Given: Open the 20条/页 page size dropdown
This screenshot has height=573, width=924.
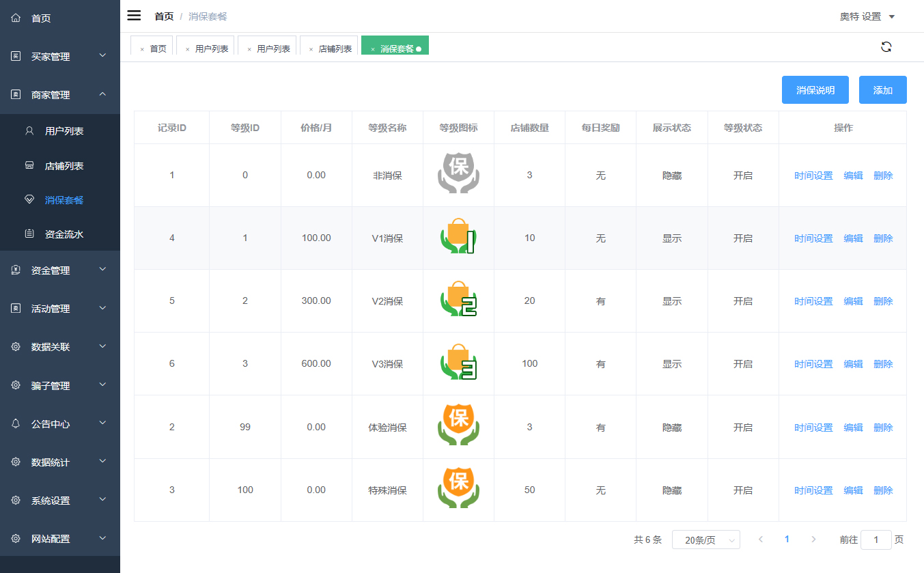Looking at the screenshot, I should point(705,540).
